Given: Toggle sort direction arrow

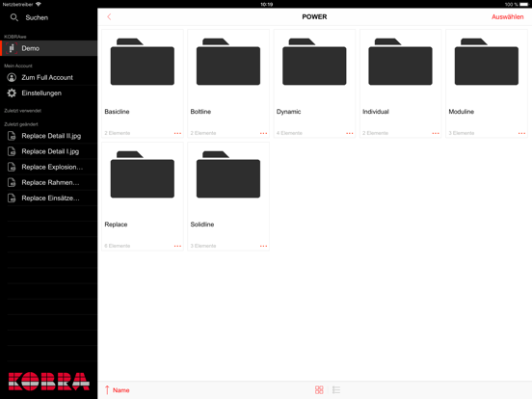Looking at the screenshot, I should 107,389.
